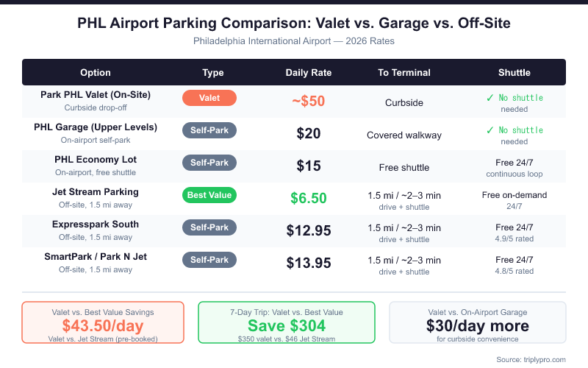Viewport: 588px width, 368px height.
Task: Click the $6.50 Jet Stream daily rate
Action: pos(309,199)
